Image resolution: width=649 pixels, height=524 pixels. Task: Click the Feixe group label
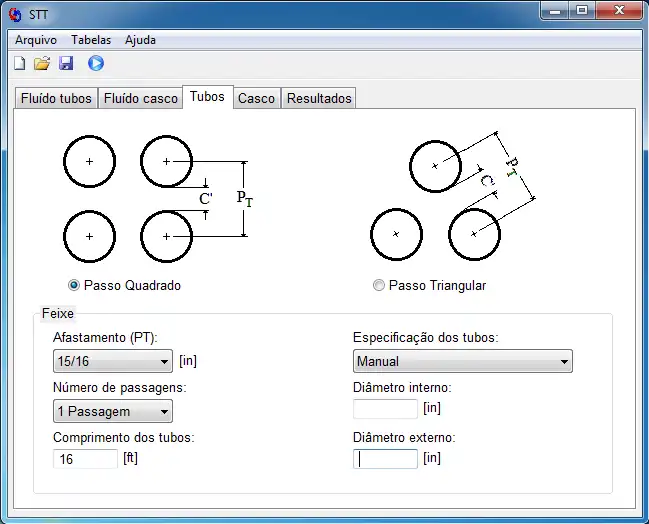58,313
